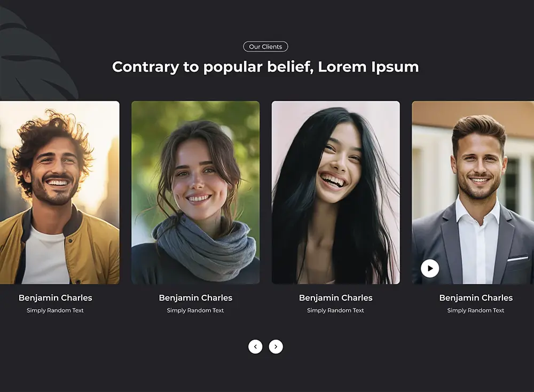Click Simply Random Text under the suited man
This screenshot has width=534, height=392.
click(x=476, y=310)
